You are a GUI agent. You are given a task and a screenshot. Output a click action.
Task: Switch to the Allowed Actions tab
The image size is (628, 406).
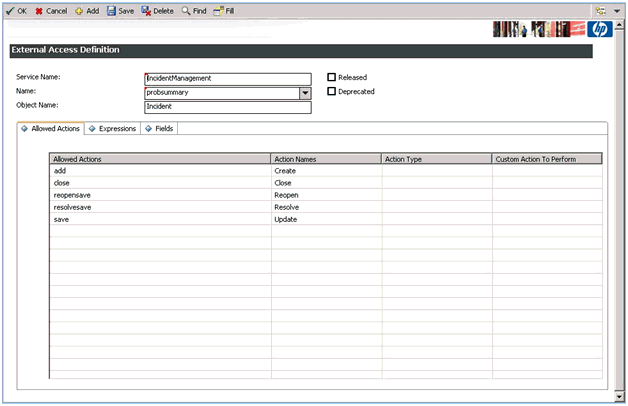[51, 129]
